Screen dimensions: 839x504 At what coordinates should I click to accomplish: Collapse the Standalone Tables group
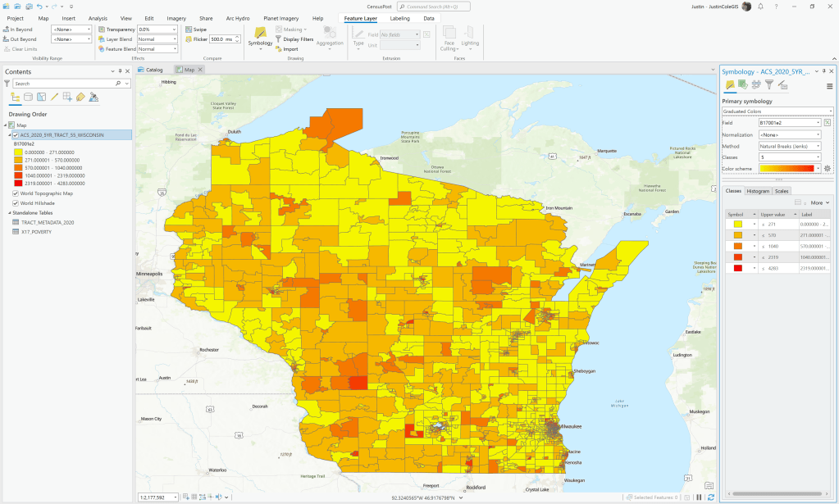pyautogui.click(x=7, y=212)
